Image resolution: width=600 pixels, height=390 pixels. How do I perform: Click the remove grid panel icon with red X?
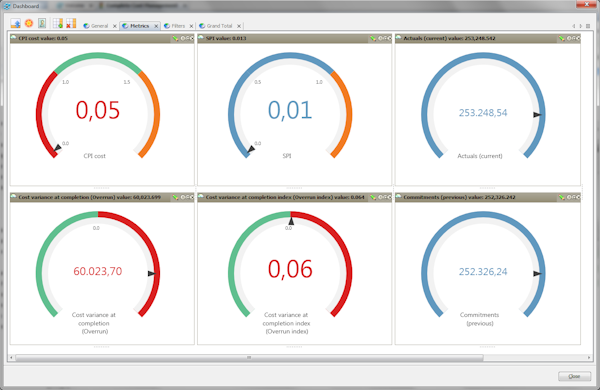tap(71, 24)
